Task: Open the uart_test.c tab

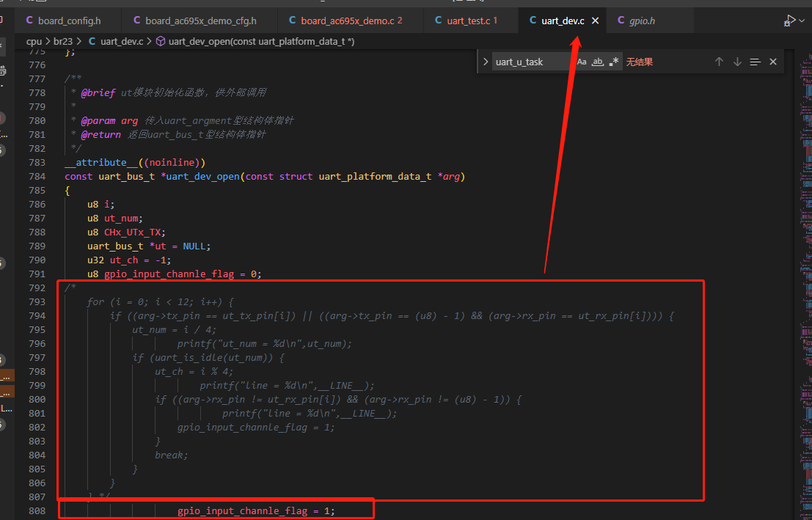Action: (466, 21)
